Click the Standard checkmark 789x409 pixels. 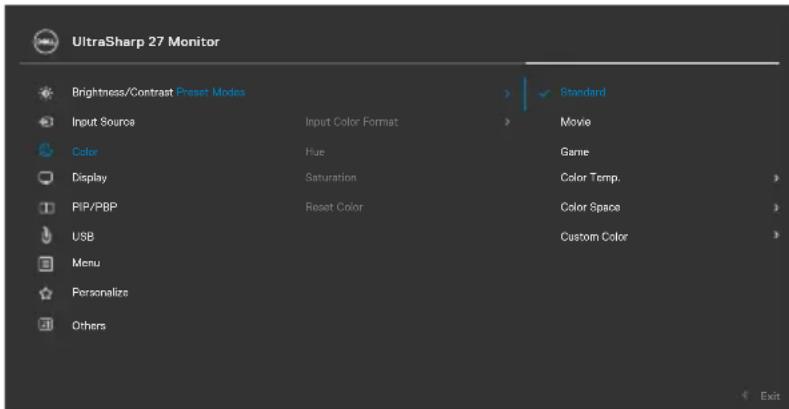[x=543, y=94]
